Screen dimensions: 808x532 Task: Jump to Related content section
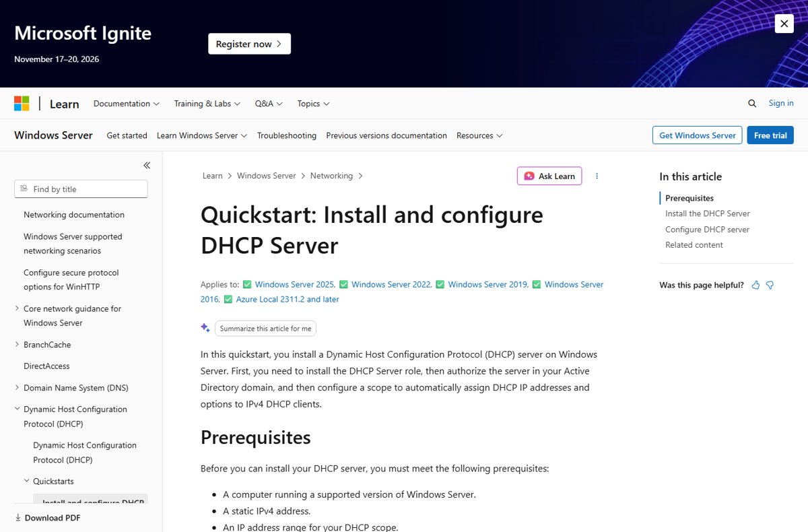point(694,245)
